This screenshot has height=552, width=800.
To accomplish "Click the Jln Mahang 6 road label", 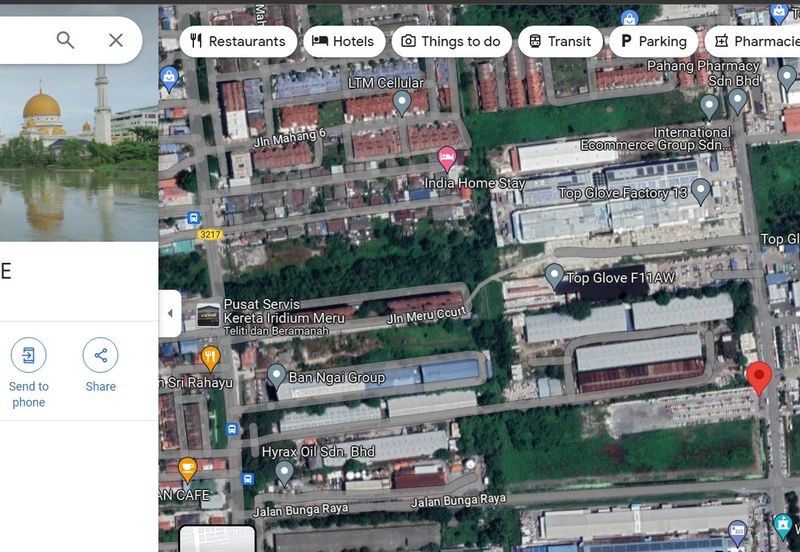I will coord(289,137).
